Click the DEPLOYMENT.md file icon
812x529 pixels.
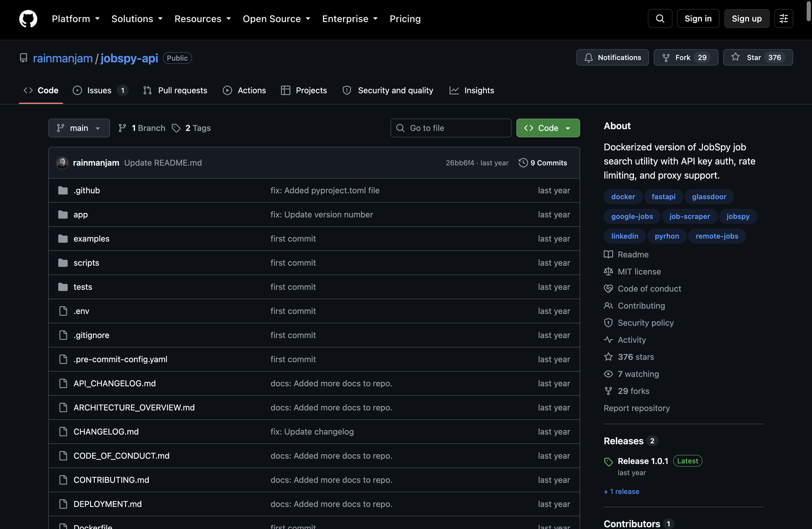coord(63,504)
